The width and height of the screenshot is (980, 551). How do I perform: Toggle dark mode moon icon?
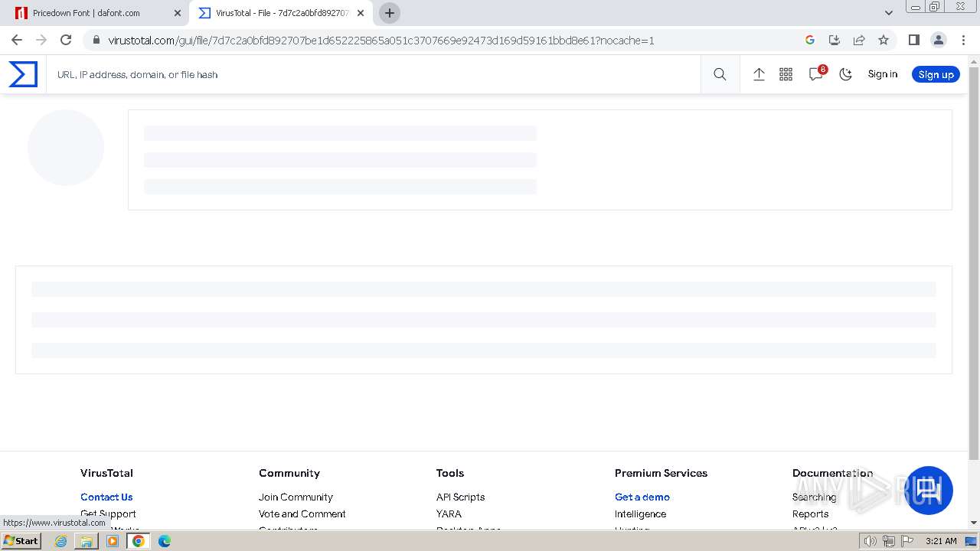pos(845,74)
